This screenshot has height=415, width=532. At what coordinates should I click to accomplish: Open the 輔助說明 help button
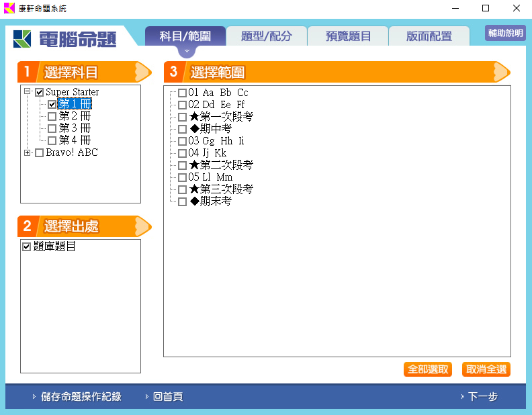pyautogui.click(x=505, y=33)
